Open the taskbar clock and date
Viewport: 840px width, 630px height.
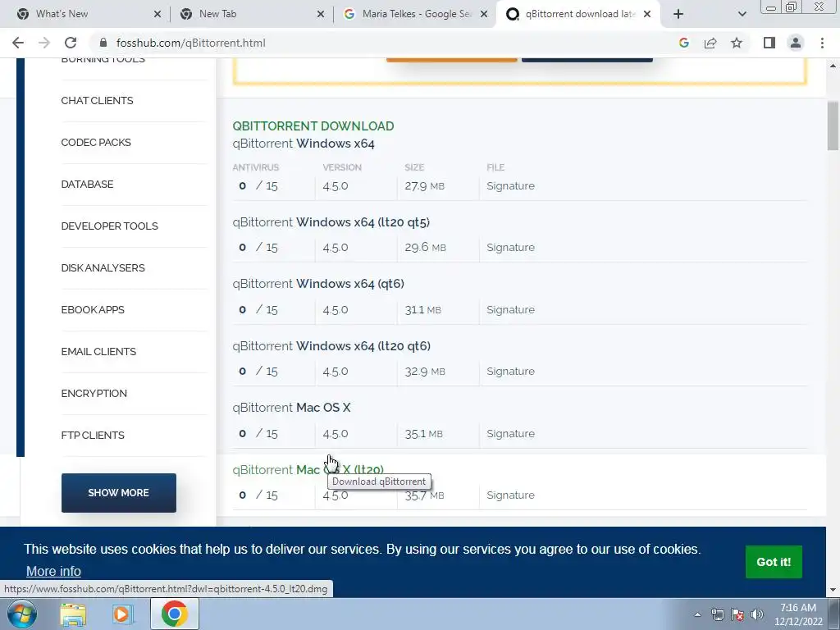pyautogui.click(x=797, y=614)
